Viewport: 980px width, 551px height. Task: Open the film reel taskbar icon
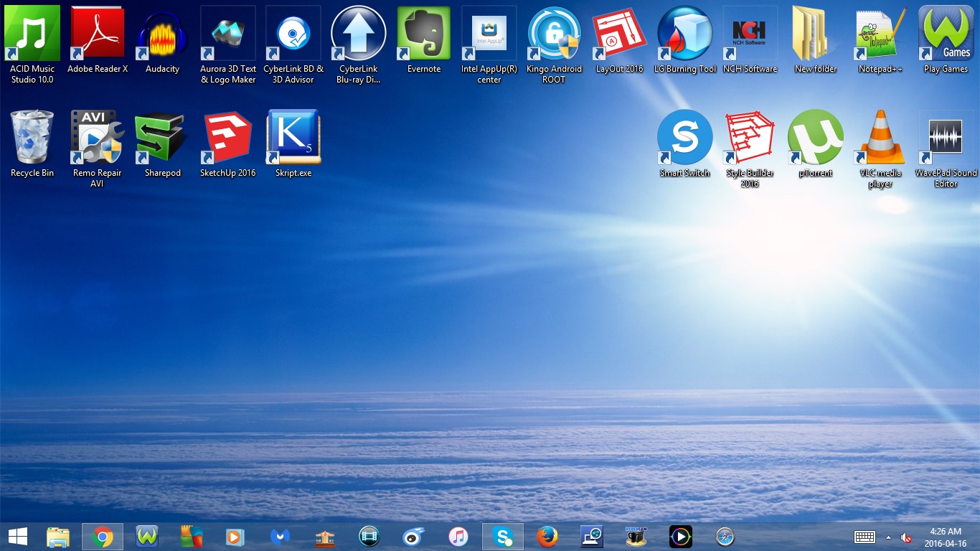(369, 537)
